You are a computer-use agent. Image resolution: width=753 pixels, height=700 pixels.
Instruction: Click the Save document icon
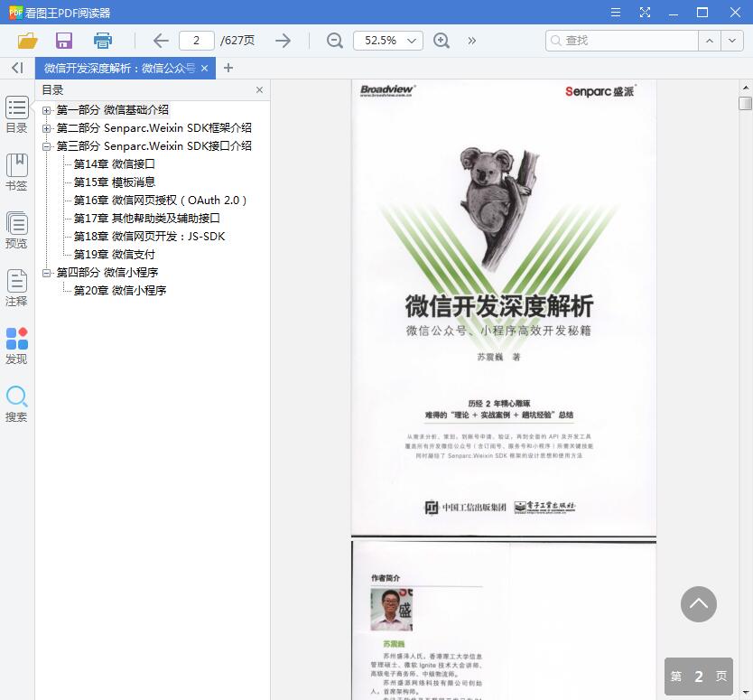tap(63, 41)
